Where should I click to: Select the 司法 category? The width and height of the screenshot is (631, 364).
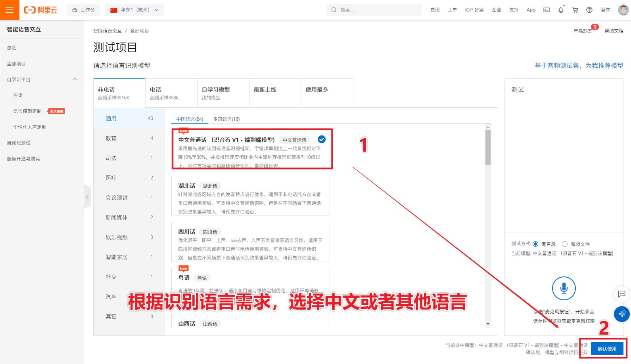[x=129, y=158]
